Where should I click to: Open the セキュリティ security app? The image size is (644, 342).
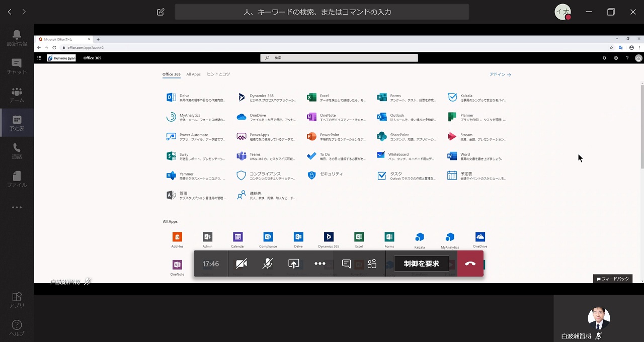(x=325, y=175)
